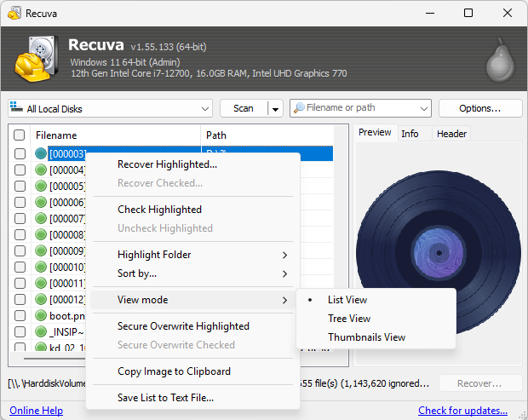528x420 pixels.
Task: Click green status dot for [000012]
Action: tap(41, 299)
